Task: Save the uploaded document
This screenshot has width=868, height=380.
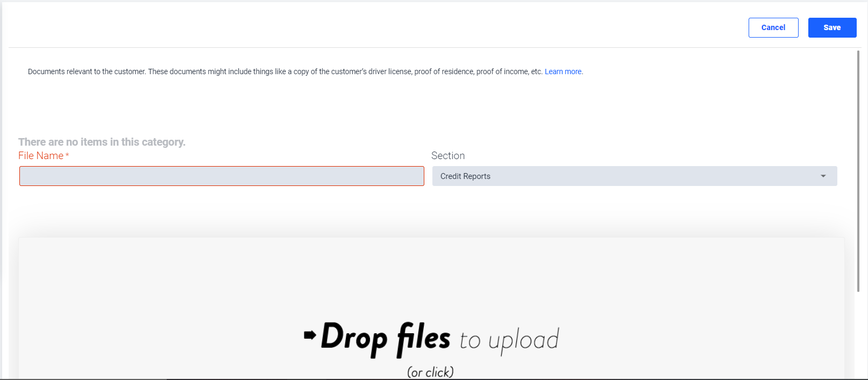Action: [832, 27]
